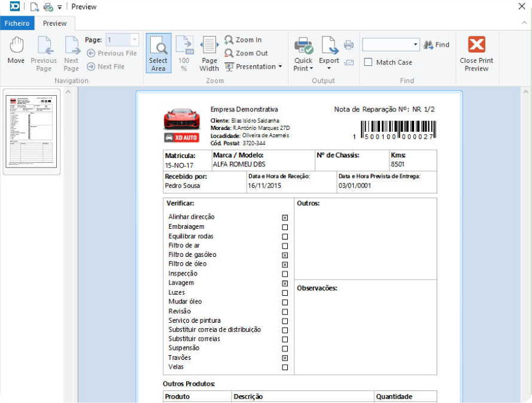Click the small printer icon in Output
532x403 pixels.
[x=349, y=45]
